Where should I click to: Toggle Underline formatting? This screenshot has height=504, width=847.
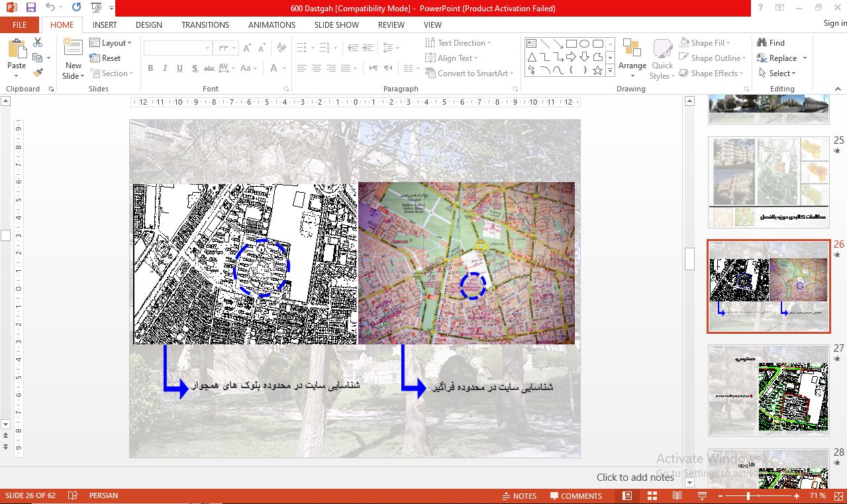coord(180,68)
